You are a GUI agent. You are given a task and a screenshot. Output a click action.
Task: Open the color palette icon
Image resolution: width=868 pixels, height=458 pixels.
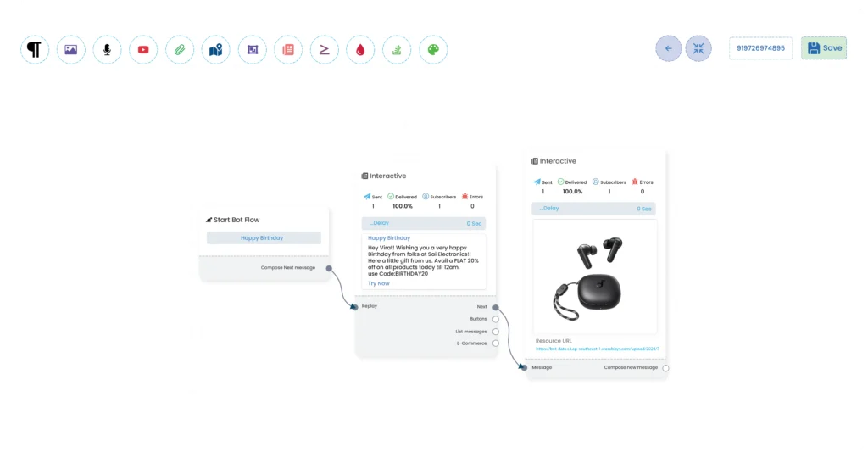(x=433, y=50)
